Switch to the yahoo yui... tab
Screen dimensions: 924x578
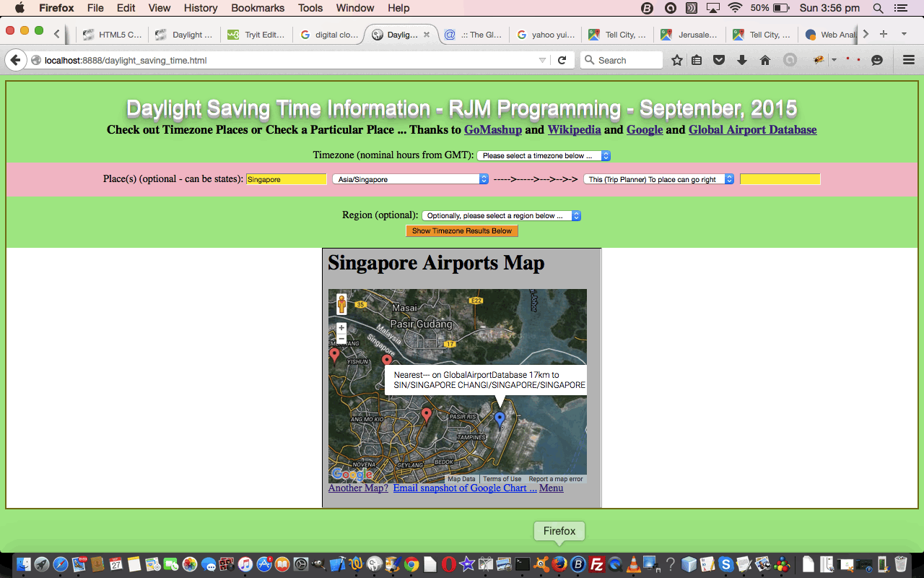point(545,34)
